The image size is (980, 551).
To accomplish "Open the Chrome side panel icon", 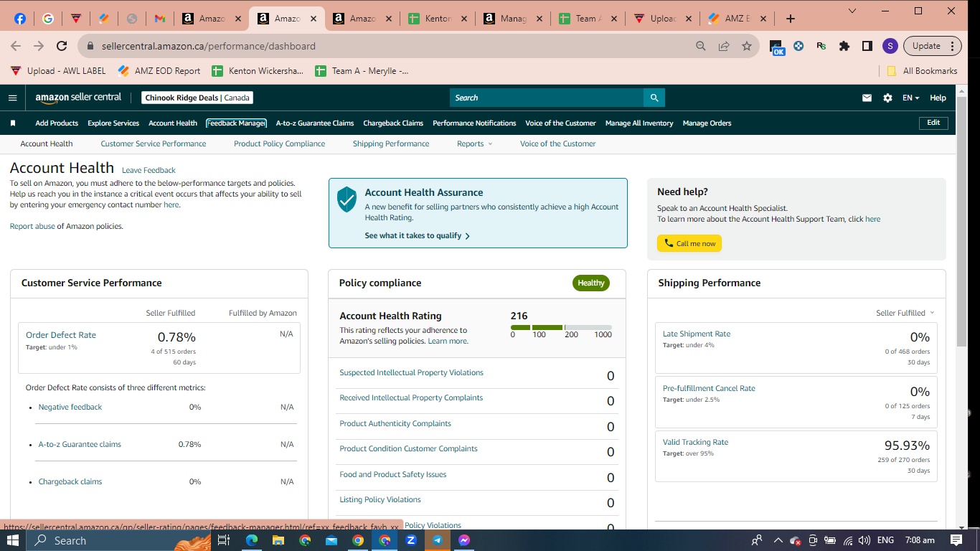I will pyautogui.click(x=867, y=46).
